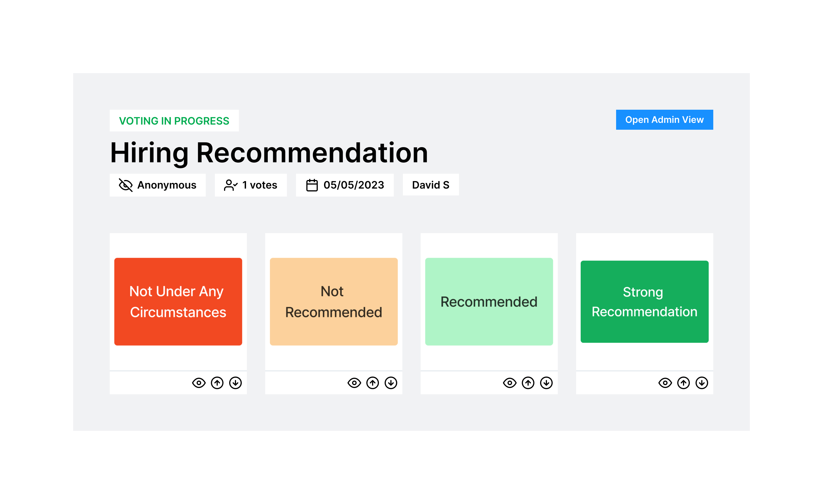Toggle eye icon under the Recommended card
823x504 pixels.
pyautogui.click(x=510, y=383)
